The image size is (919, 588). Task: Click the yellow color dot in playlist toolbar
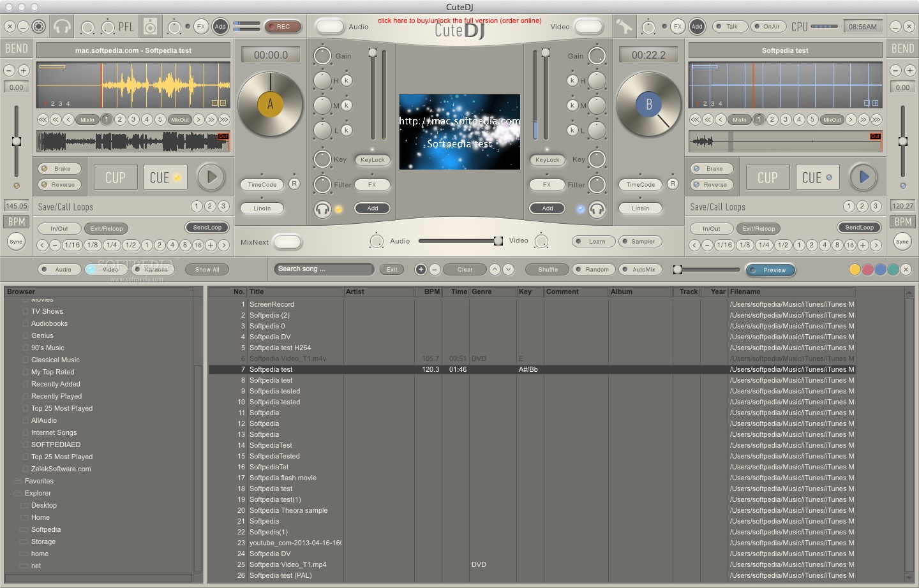pyautogui.click(x=855, y=270)
